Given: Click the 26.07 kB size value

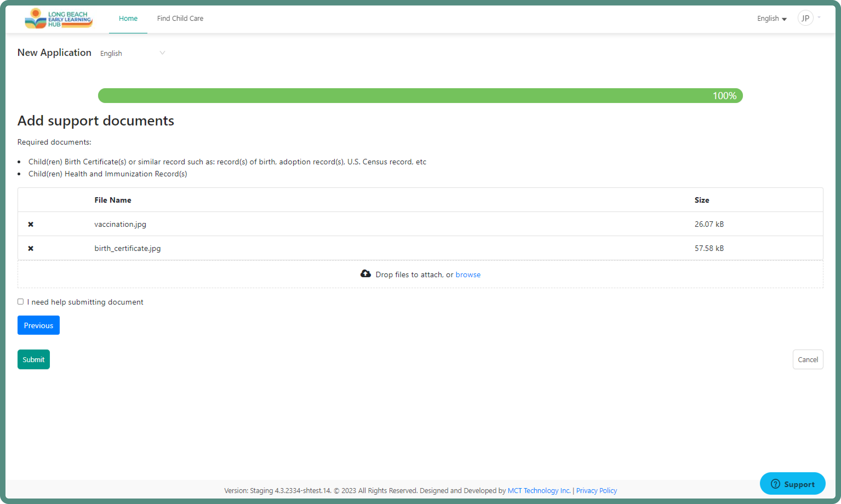Looking at the screenshot, I should point(709,224).
